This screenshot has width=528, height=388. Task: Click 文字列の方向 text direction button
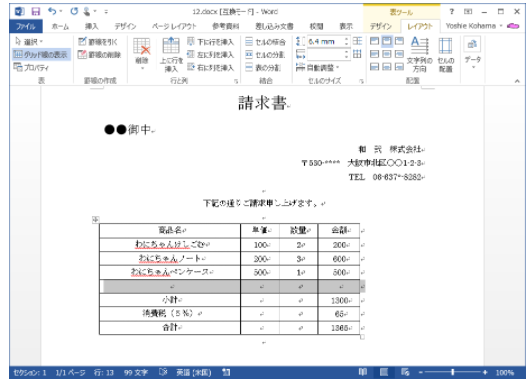[420, 55]
